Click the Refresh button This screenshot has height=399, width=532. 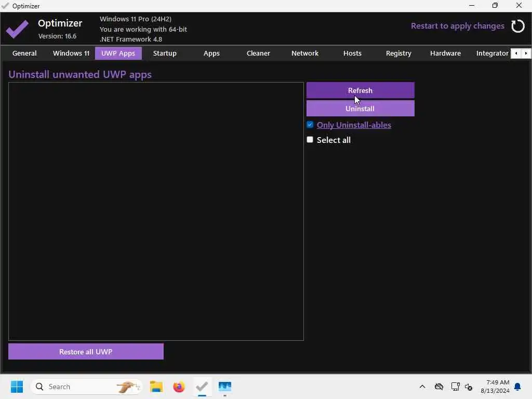(x=361, y=90)
